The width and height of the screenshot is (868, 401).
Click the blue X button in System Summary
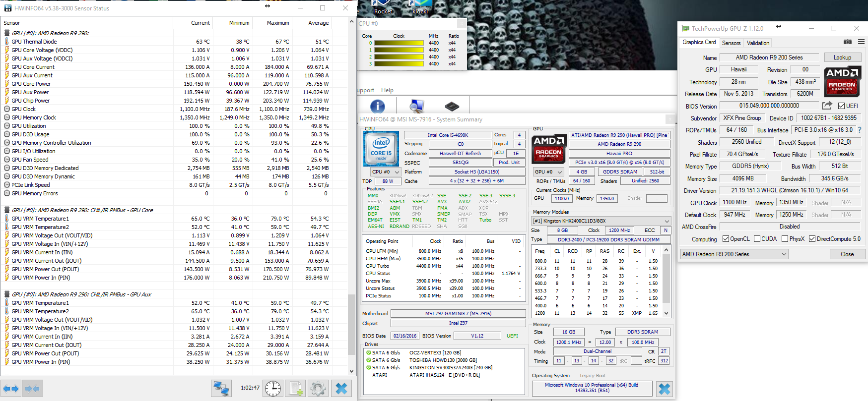point(665,389)
